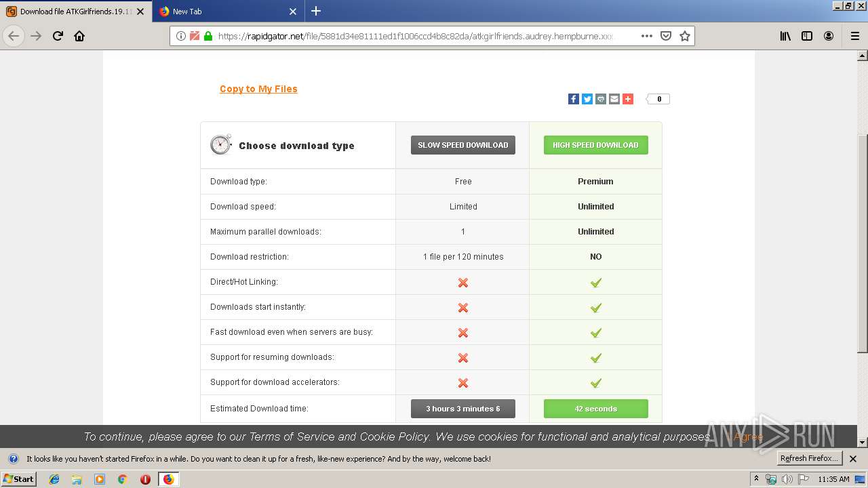The image size is (868, 488).
Task: Open page actions three-dot menu
Action: (646, 36)
